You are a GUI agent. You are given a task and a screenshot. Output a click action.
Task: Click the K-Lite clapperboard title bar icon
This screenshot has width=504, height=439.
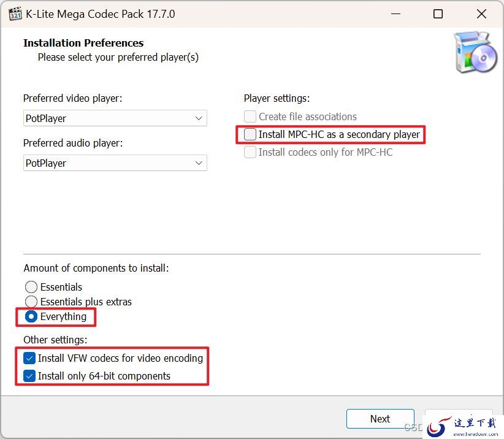click(x=15, y=14)
